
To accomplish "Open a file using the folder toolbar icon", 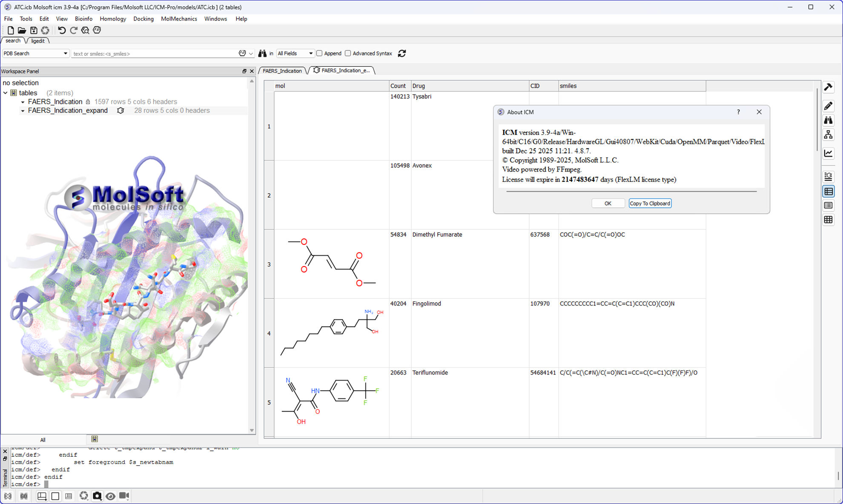I will click(22, 30).
